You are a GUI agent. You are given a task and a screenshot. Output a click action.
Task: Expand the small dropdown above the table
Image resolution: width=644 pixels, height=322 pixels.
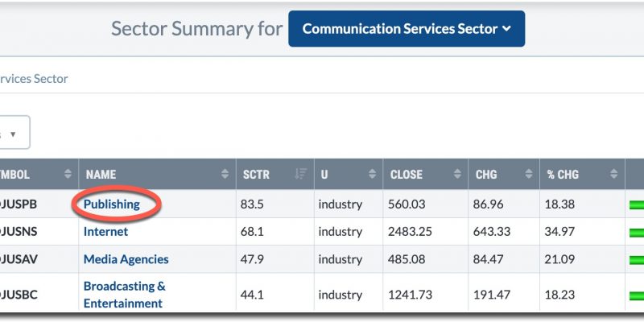tap(13, 133)
